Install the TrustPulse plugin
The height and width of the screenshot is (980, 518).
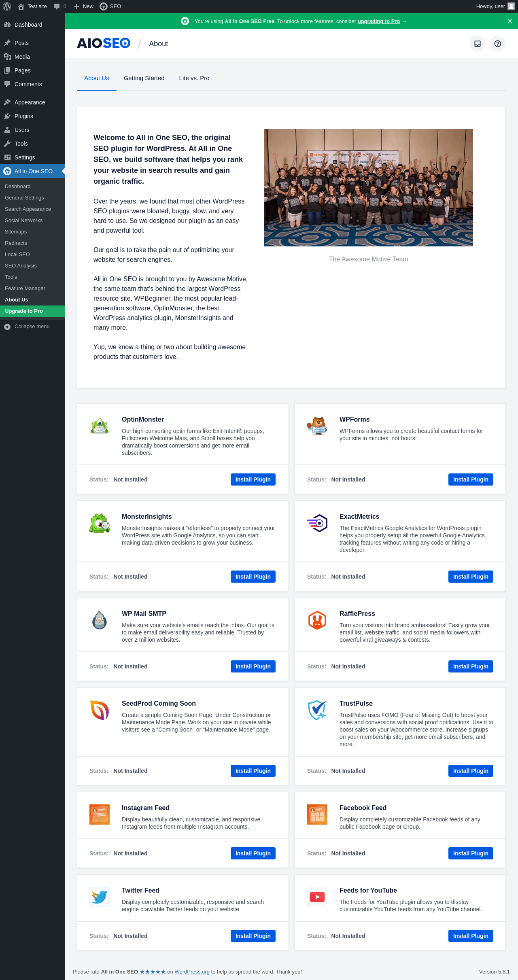coord(471,771)
